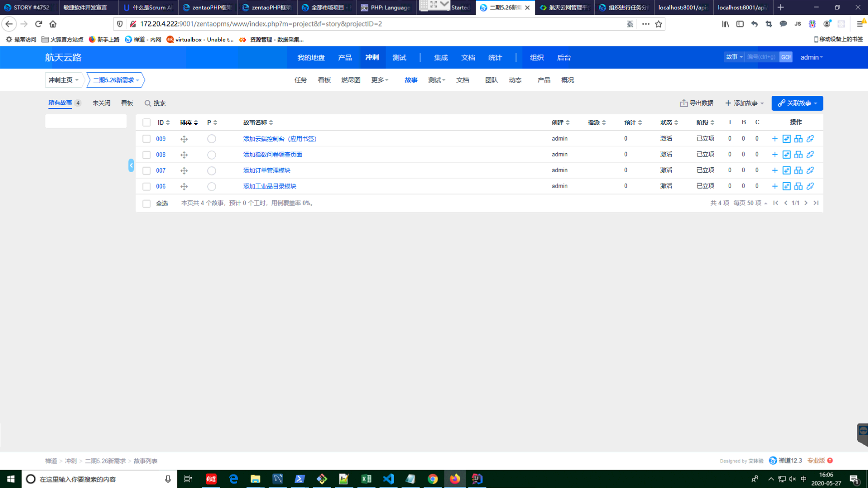Open 后台 in the main navigation
Image resolution: width=868 pixels, height=488 pixels.
click(x=564, y=57)
